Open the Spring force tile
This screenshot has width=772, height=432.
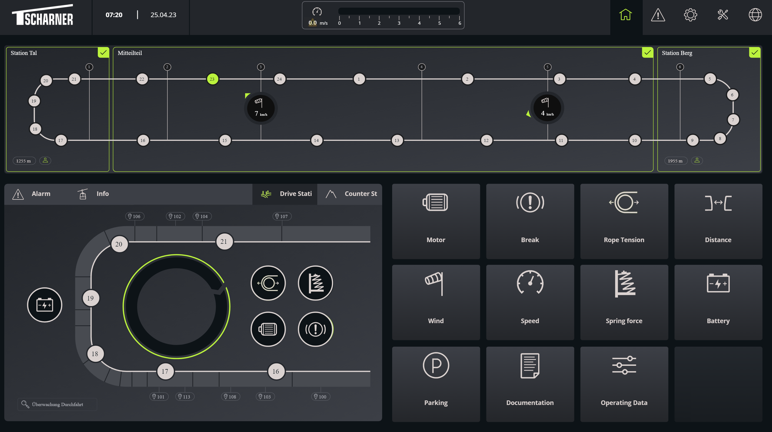point(623,301)
